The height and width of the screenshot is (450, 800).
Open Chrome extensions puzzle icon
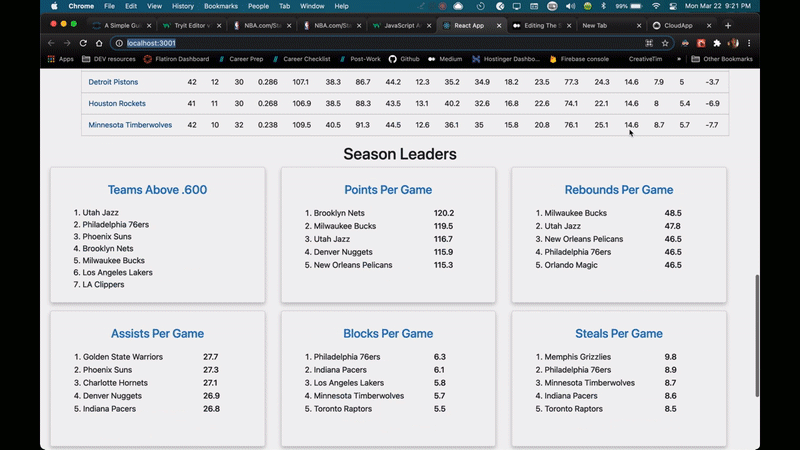pyautogui.click(x=717, y=43)
